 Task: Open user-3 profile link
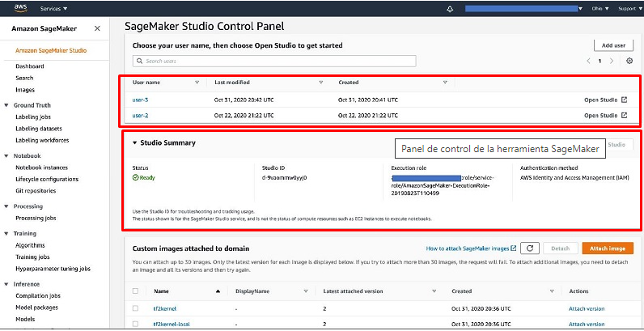pyautogui.click(x=140, y=100)
